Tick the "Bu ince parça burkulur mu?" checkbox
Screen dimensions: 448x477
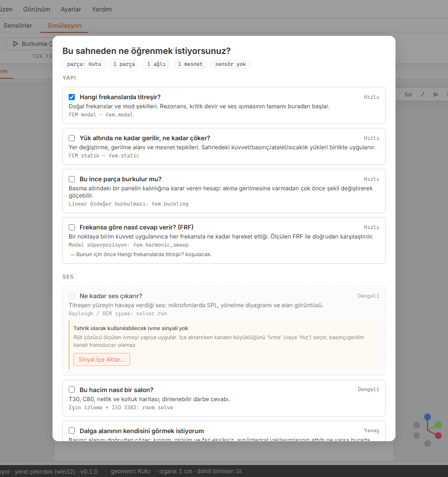(x=72, y=179)
